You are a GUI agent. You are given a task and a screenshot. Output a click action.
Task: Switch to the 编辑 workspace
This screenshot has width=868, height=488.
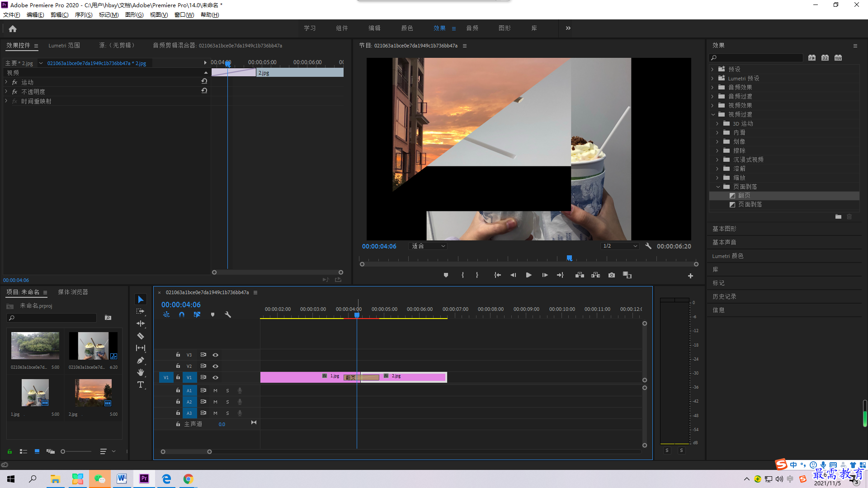coord(374,28)
